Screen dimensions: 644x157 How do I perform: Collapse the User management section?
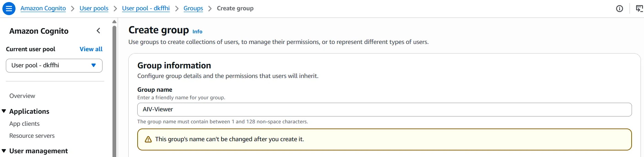pyautogui.click(x=4, y=151)
